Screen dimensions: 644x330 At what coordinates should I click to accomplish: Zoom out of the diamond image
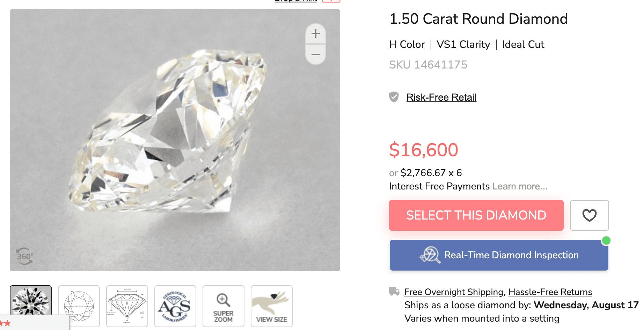point(315,55)
